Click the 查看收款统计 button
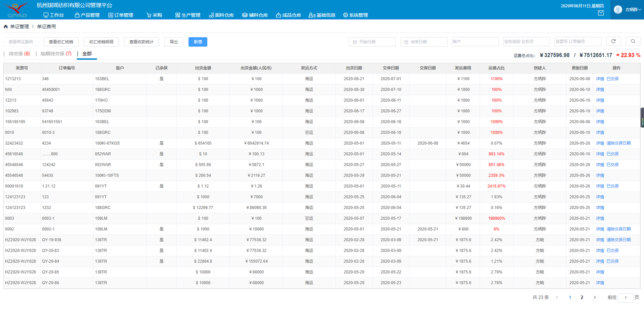The height and width of the screenshot is (313, 644). coord(142,42)
